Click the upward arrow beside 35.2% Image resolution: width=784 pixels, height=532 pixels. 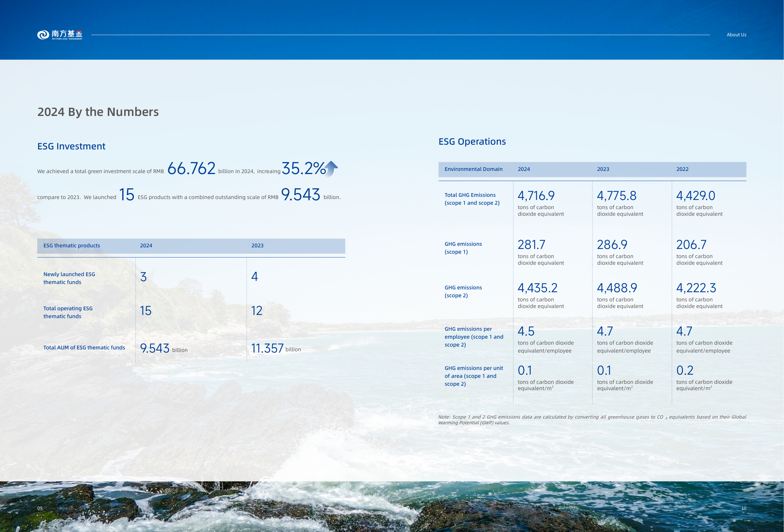click(331, 169)
